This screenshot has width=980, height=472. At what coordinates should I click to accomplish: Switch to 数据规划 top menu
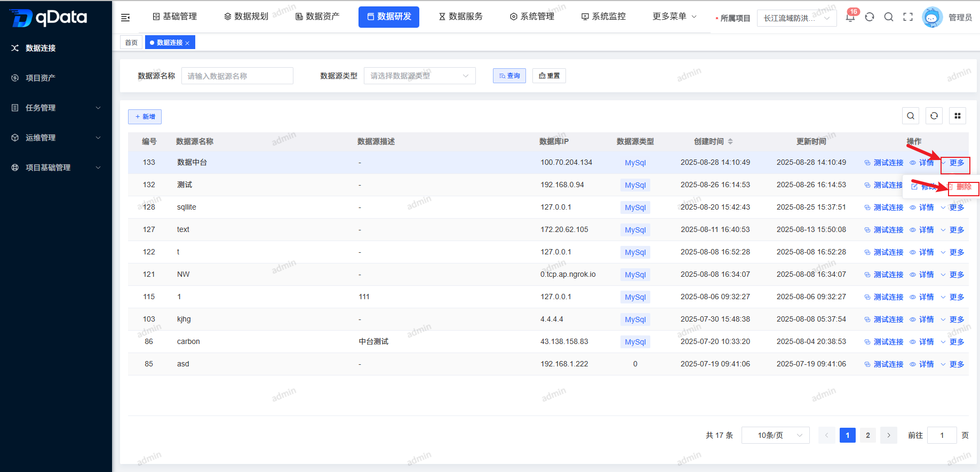click(246, 17)
